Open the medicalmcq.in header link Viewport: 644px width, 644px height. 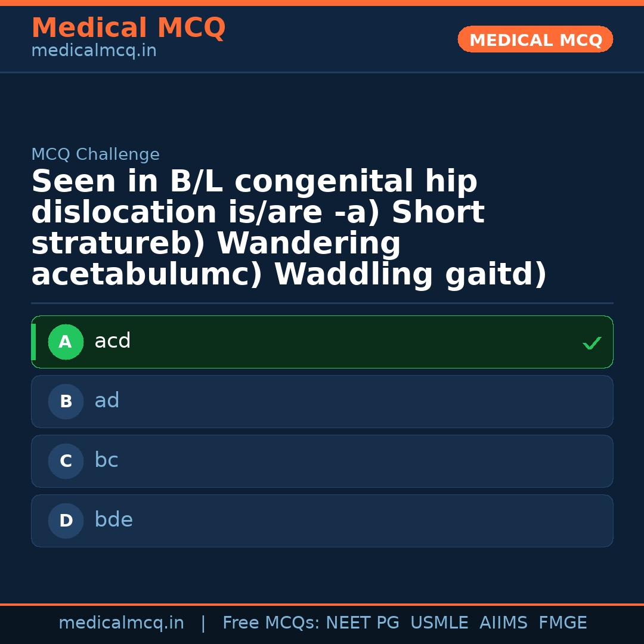click(94, 50)
